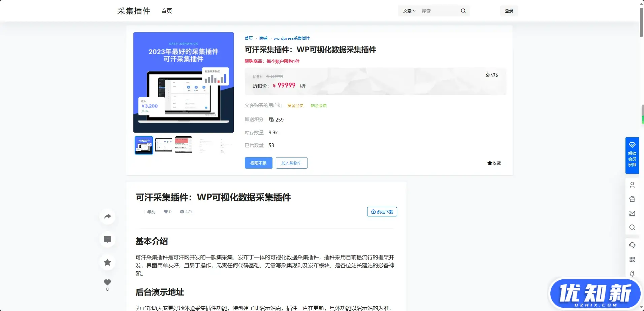
Task: Open comments via the chat bubble icon
Action: pyautogui.click(x=107, y=239)
